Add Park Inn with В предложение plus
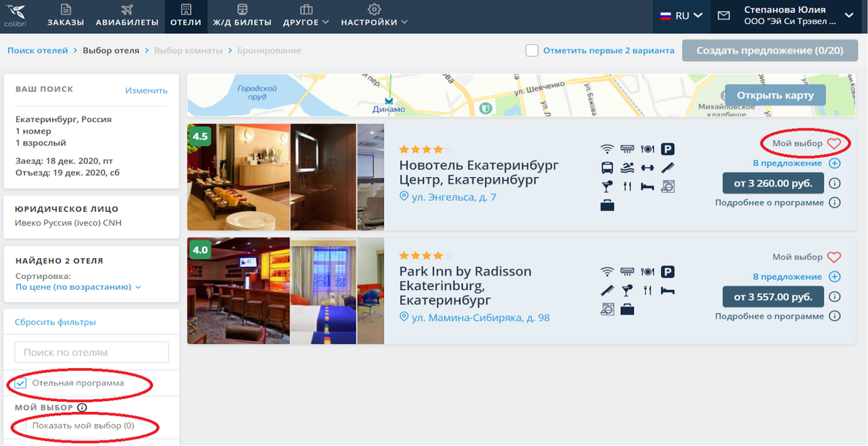The height and width of the screenshot is (446, 868). (x=835, y=277)
